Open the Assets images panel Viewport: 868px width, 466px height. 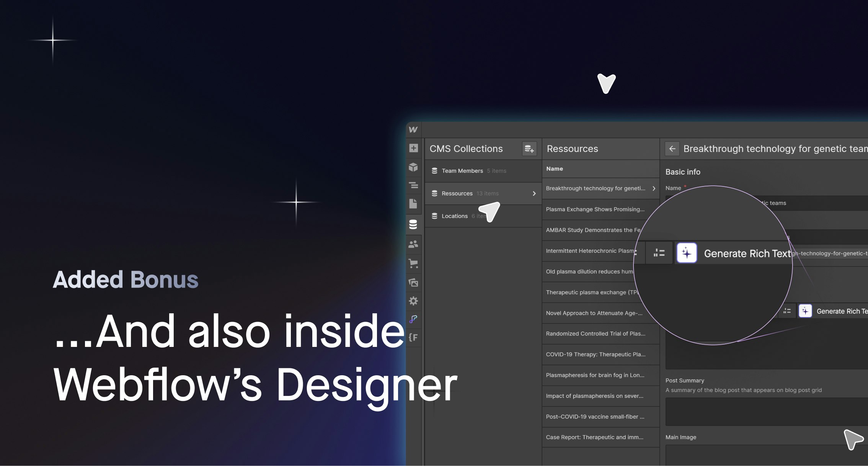point(413,283)
